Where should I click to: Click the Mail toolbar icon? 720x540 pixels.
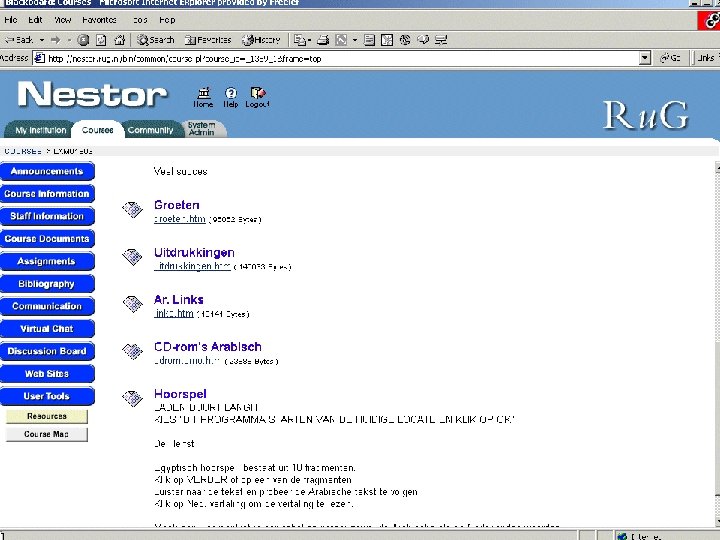(x=299, y=40)
